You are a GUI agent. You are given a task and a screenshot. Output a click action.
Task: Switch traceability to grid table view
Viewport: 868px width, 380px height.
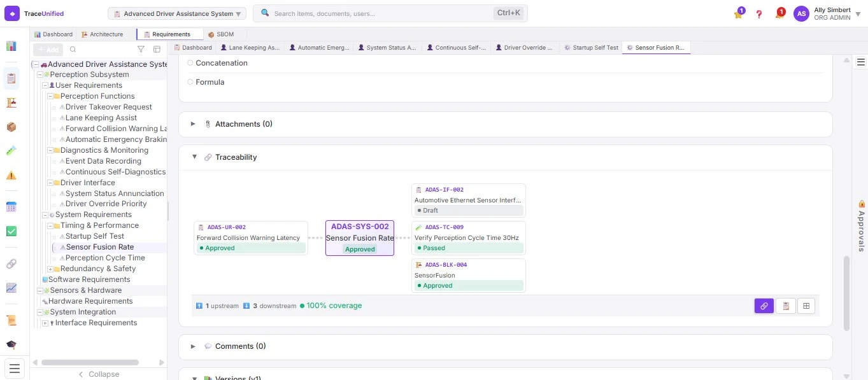point(806,306)
